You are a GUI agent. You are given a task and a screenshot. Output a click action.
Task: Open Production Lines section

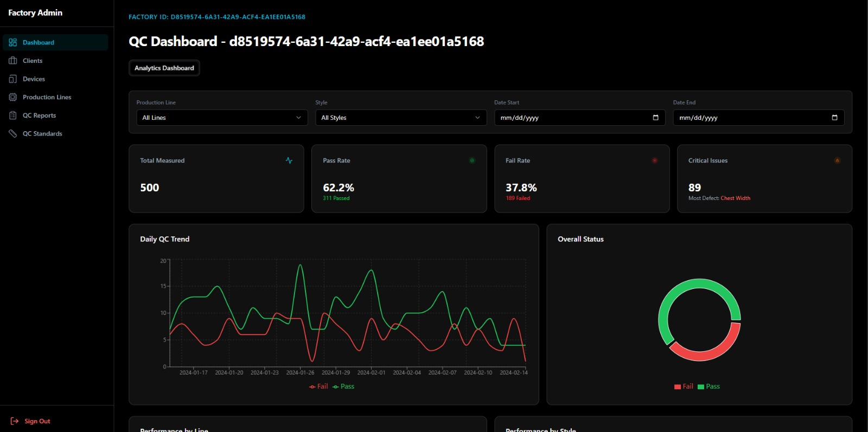pos(55,97)
